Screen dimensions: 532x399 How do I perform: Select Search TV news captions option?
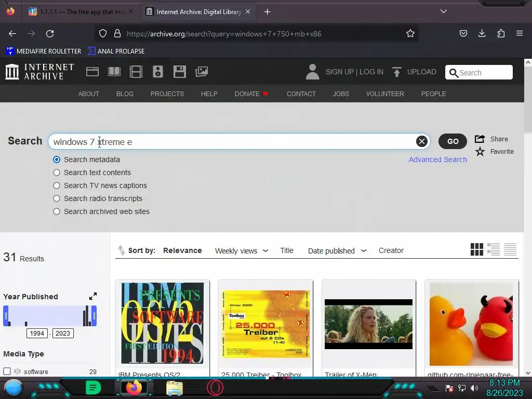[x=57, y=185]
